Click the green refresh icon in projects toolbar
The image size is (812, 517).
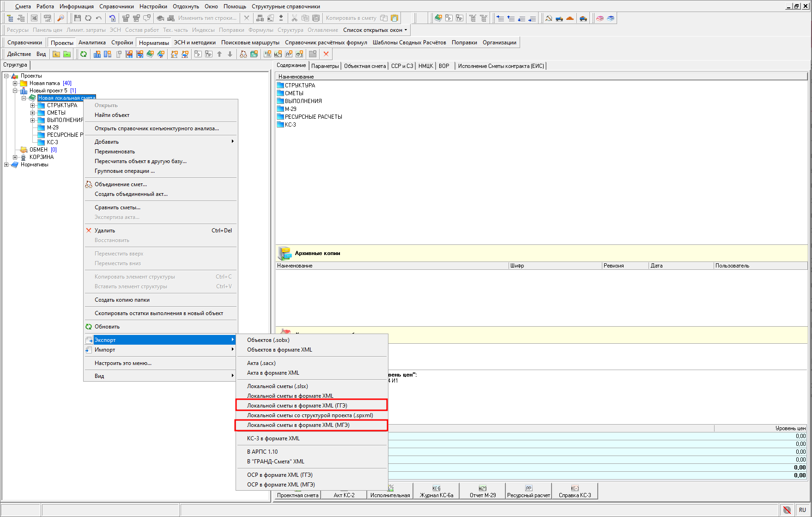[x=84, y=54]
